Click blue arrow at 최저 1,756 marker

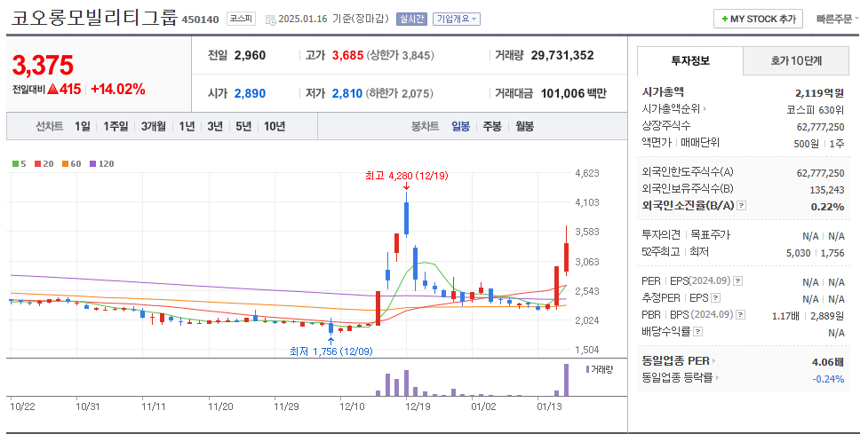(331, 341)
